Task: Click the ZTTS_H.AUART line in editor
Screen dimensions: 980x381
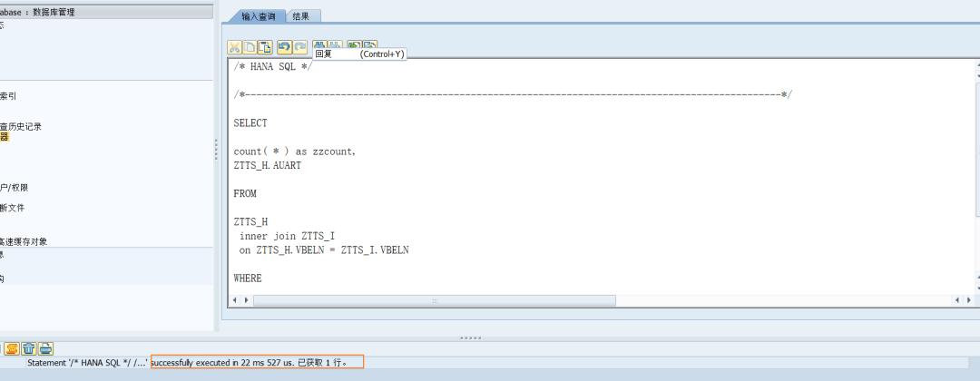Action: [268, 165]
